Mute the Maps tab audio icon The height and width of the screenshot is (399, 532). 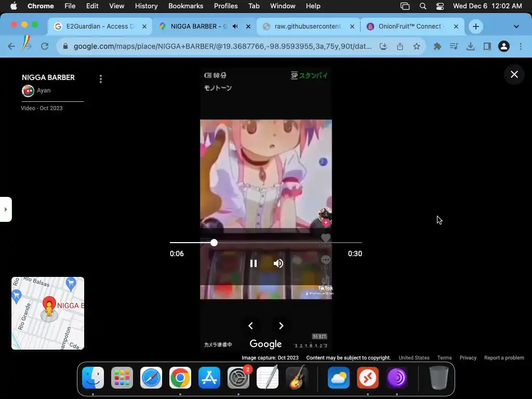click(235, 26)
